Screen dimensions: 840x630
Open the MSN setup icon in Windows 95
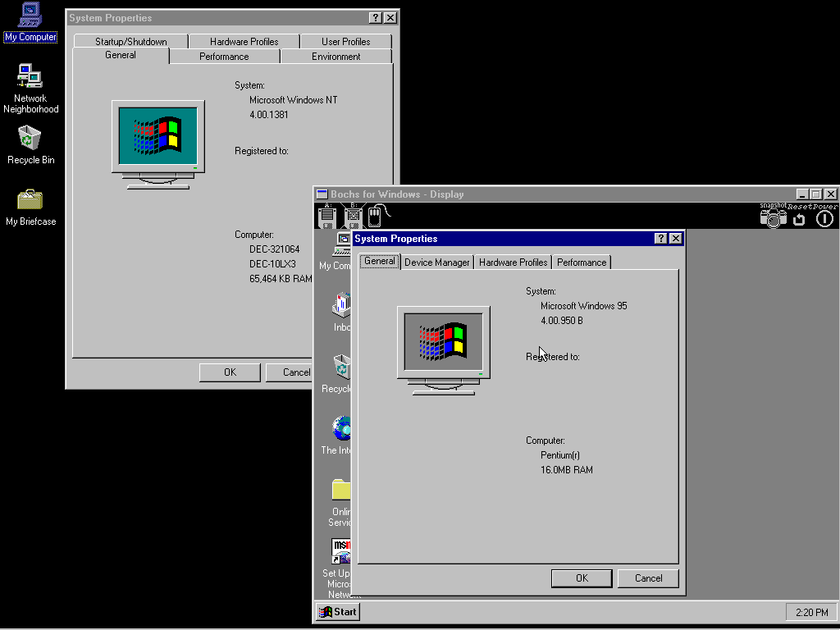pos(341,550)
